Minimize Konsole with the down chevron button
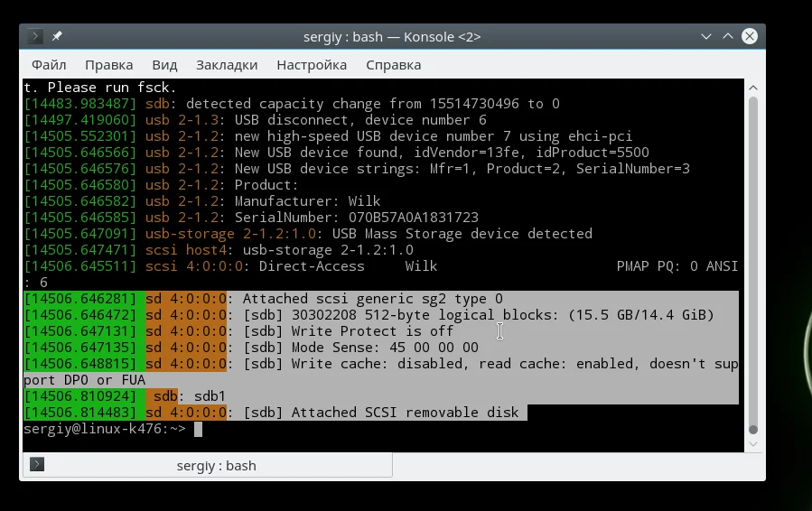 tap(705, 36)
